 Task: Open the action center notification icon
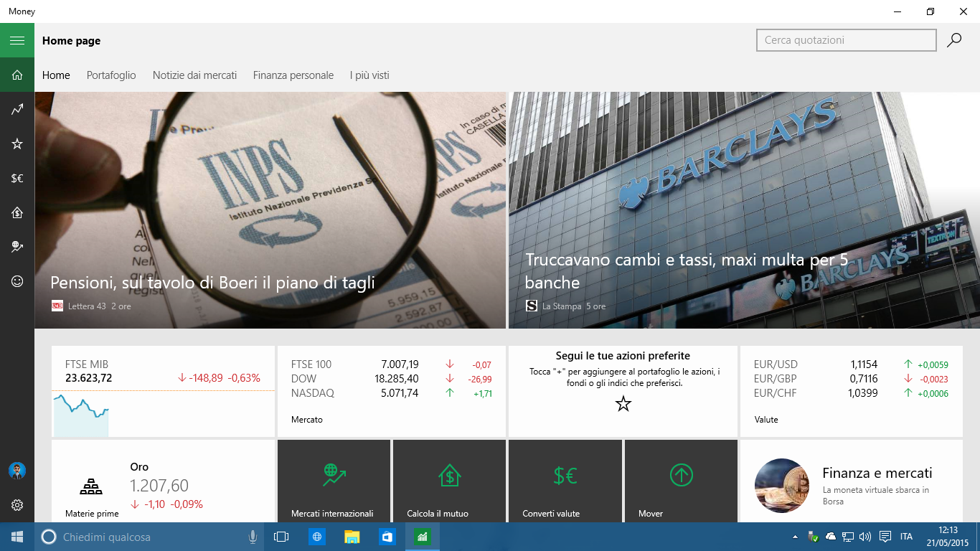tap(885, 537)
